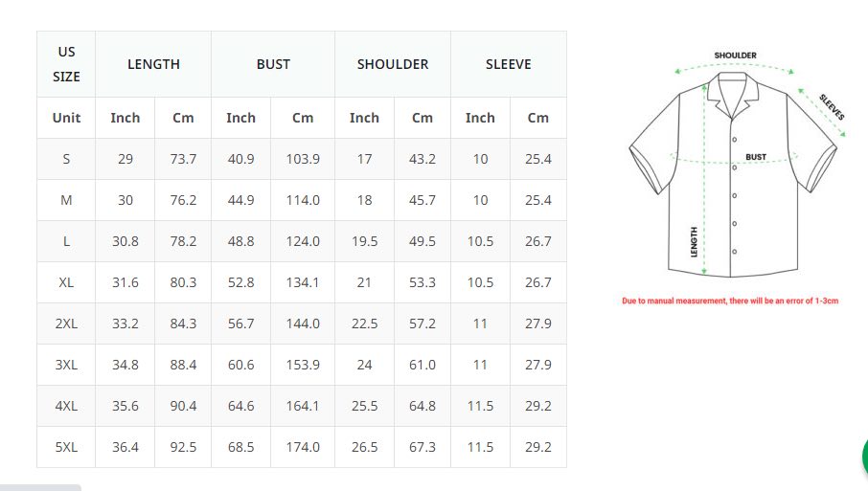868x491 pixels.
Task: Click the 174.0 bust cm value
Action: 303,447
